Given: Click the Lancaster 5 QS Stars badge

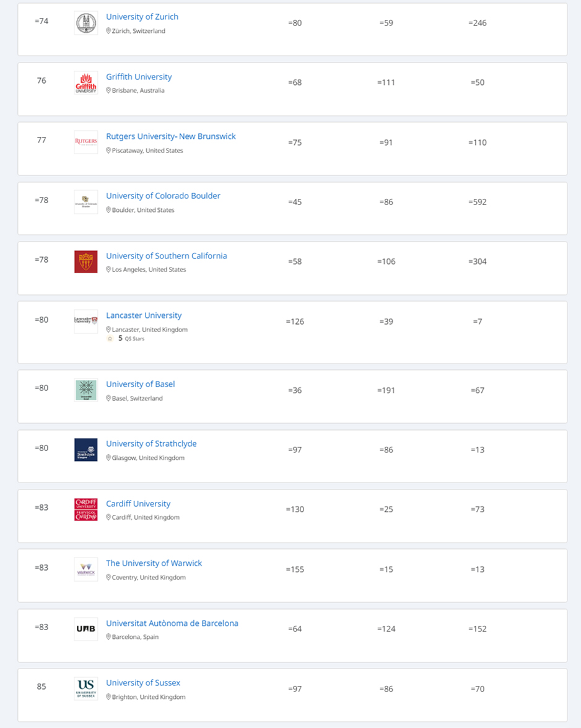Looking at the screenshot, I should (x=126, y=339).
